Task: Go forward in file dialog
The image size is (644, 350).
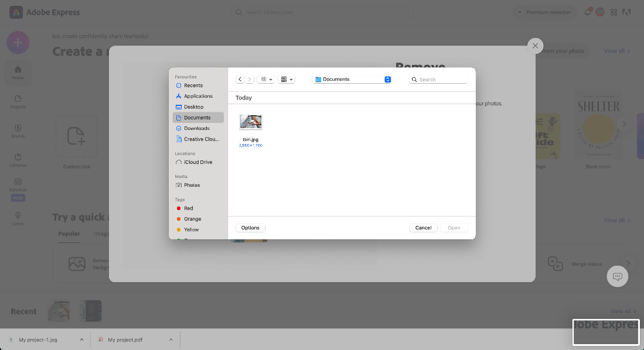Action: click(249, 79)
